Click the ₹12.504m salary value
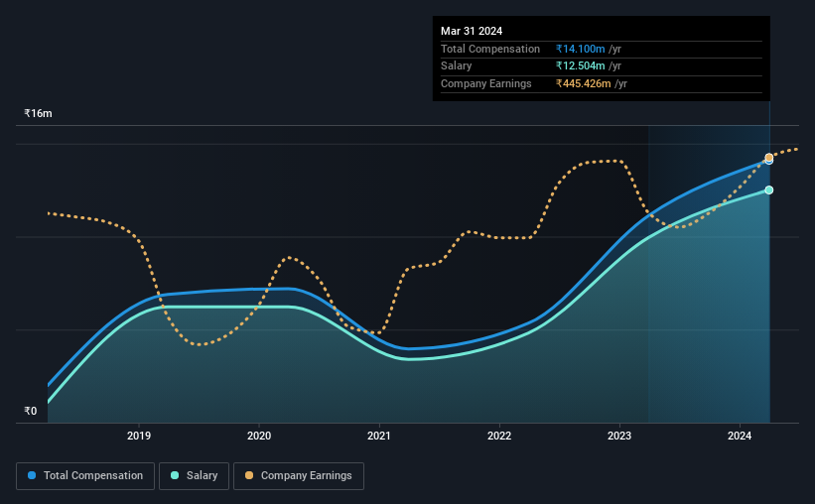The width and height of the screenshot is (815, 504). 580,66
